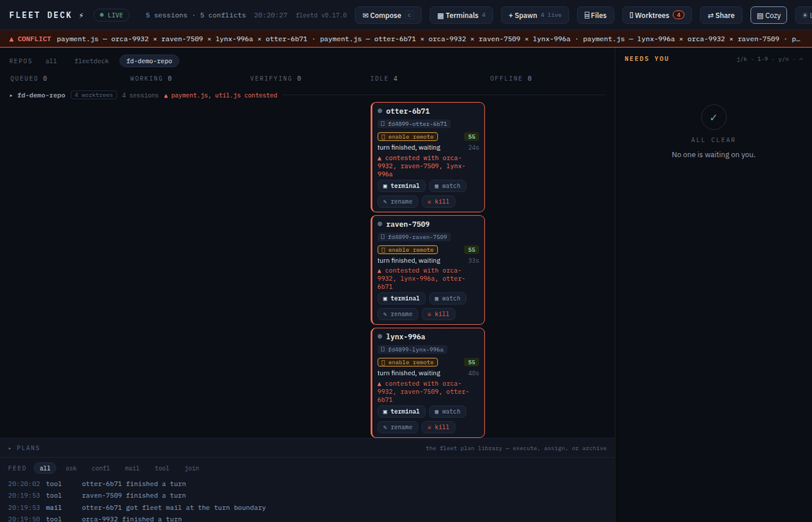The image size is (812, 522).
Task: Click the lightning bolt next to Fleet Deck
Action: pyautogui.click(x=82, y=15)
